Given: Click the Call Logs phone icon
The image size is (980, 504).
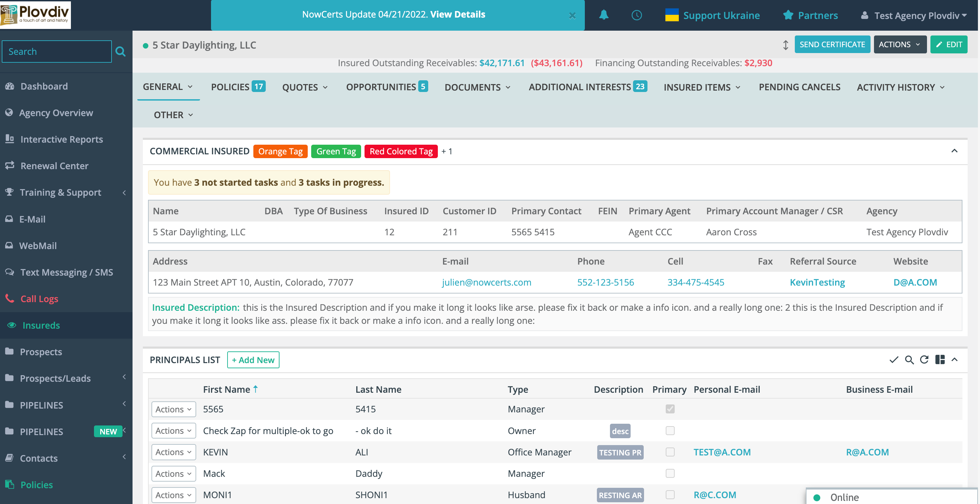Looking at the screenshot, I should tap(10, 298).
